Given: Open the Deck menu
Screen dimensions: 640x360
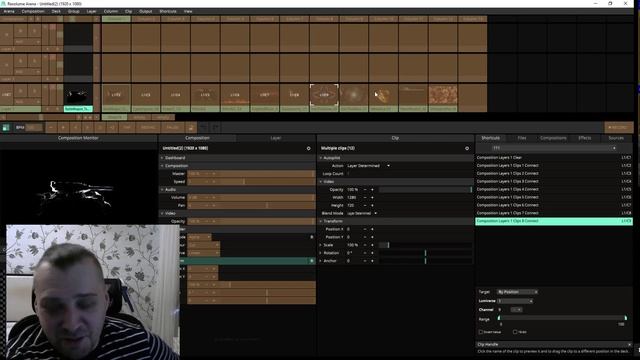Looking at the screenshot, I should pyautogui.click(x=56, y=11).
